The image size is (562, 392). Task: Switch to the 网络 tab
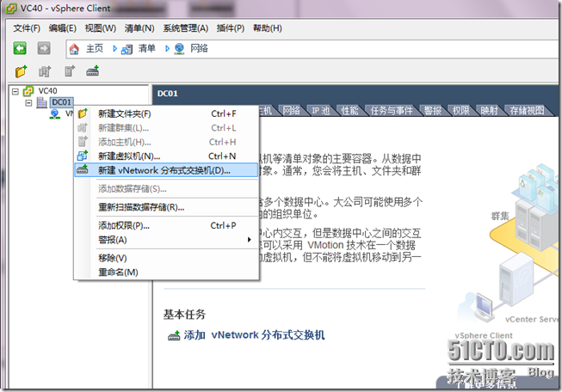click(291, 111)
